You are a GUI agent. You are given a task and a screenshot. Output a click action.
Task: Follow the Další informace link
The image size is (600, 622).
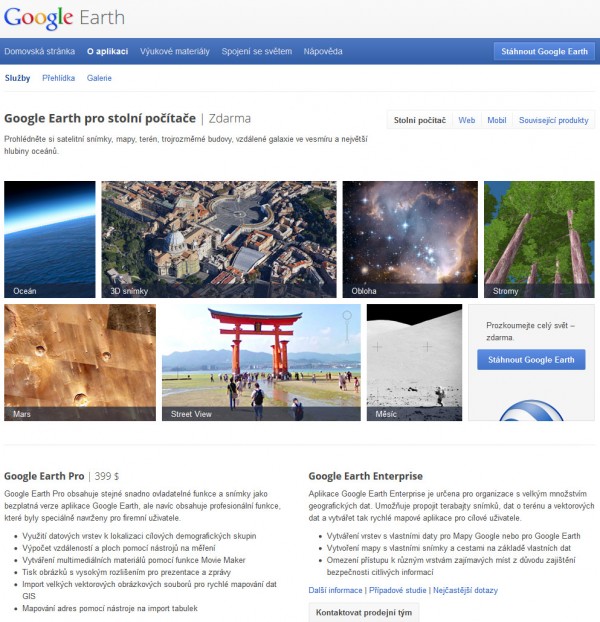click(335, 590)
